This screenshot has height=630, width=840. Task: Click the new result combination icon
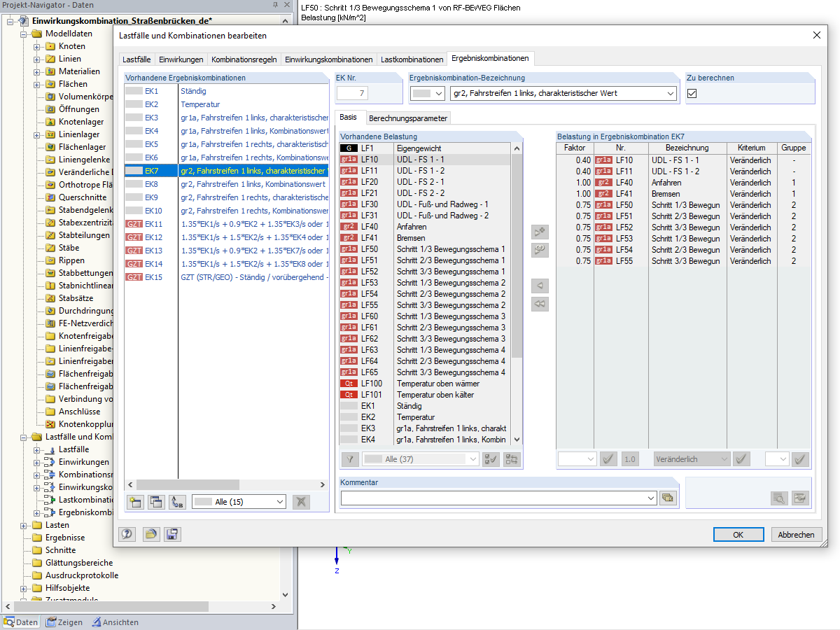click(136, 501)
